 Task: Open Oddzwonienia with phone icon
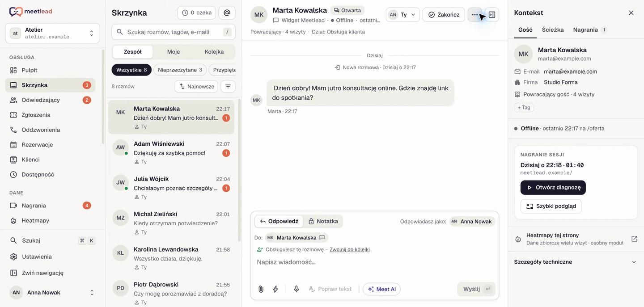point(50,130)
